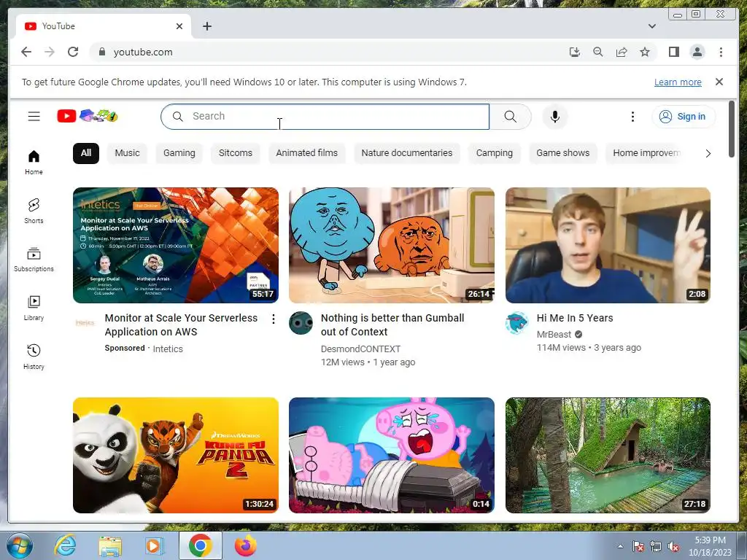Visit the MrBeast channel name
This screenshot has height=560, width=747.
[x=554, y=334]
